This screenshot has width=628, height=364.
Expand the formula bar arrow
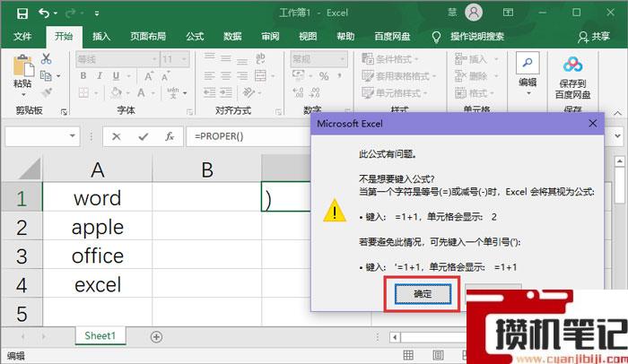coord(617,136)
